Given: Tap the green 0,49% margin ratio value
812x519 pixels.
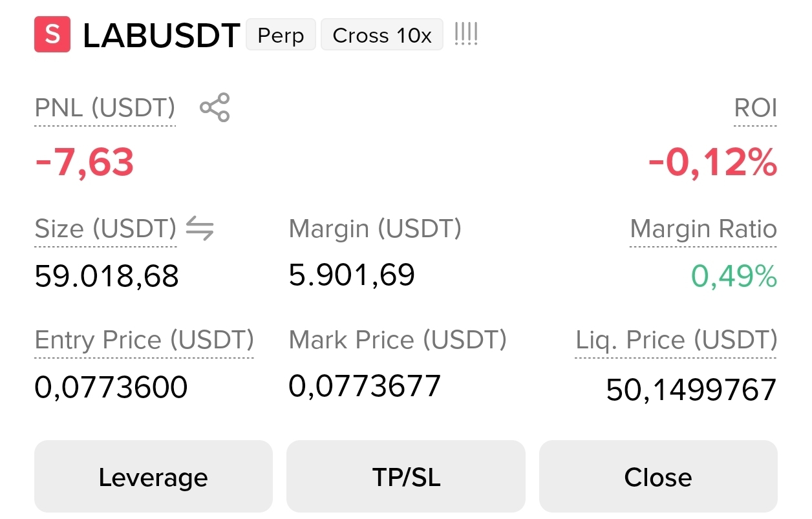Looking at the screenshot, I should [x=734, y=277].
